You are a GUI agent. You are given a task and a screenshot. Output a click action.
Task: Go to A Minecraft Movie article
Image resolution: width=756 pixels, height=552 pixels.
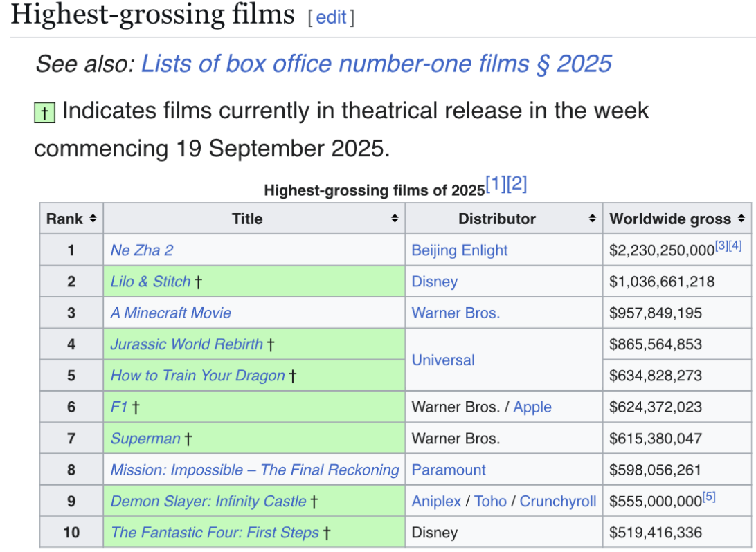[x=171, y=313]
